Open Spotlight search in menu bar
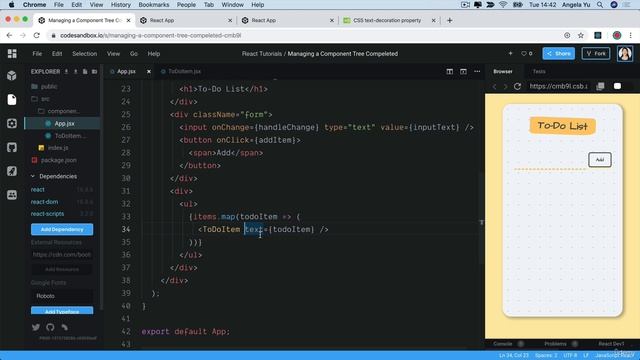640x360 pixels. [600, 5]
